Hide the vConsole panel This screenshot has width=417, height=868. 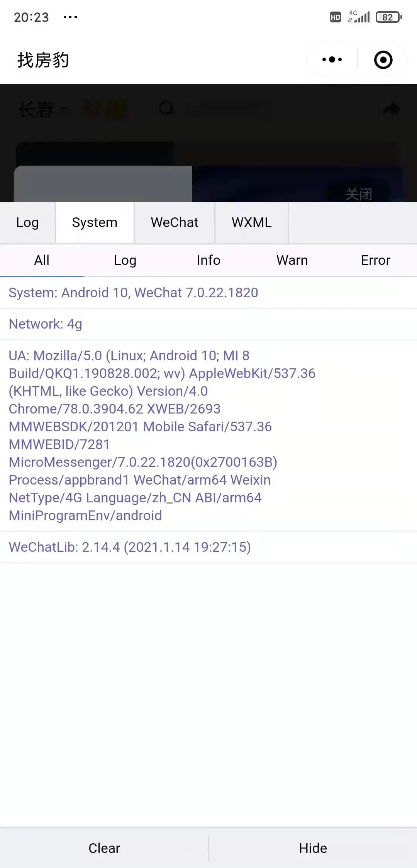point(313,848)
